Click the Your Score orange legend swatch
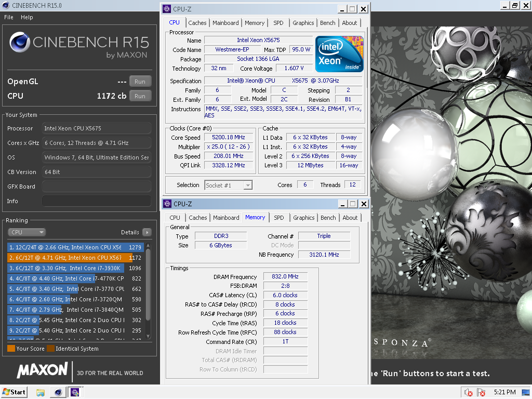 tap(11, 349)
